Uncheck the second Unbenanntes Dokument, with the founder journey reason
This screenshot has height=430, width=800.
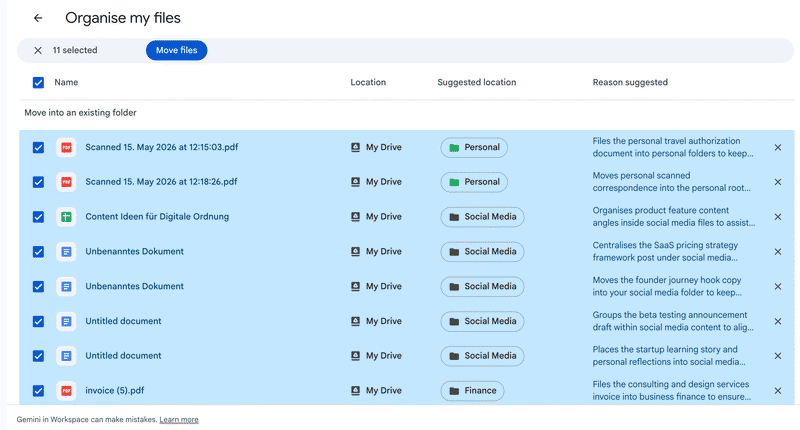(38, 287)
